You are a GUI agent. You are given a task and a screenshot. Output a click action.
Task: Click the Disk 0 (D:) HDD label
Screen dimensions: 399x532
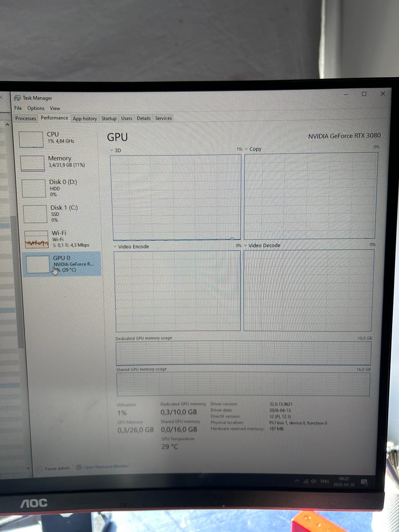(x=63, y=188)
